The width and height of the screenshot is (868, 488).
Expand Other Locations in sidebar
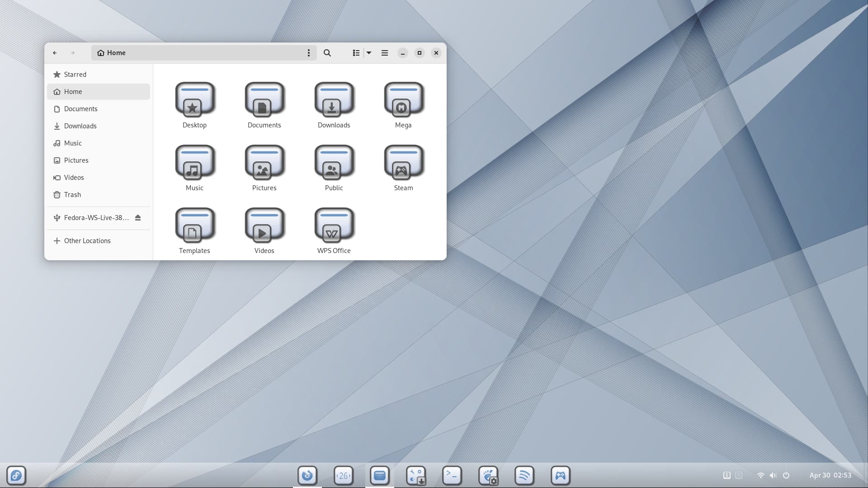[87, 241]
